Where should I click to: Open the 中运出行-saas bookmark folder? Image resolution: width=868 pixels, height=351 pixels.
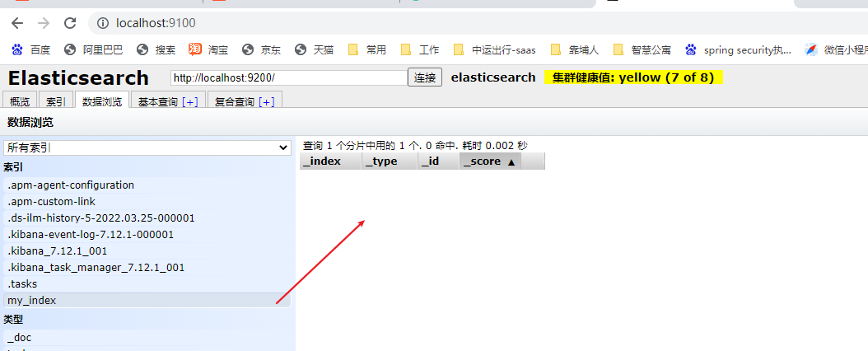(x=494, y=49)
